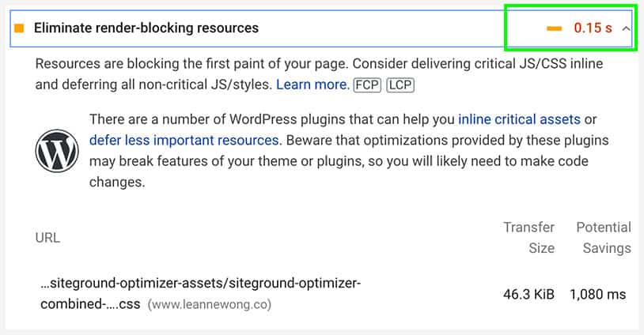Collapse the audit with the chevron arrow
The width and height of the screenshot is (644, 335).
point(626,28)
